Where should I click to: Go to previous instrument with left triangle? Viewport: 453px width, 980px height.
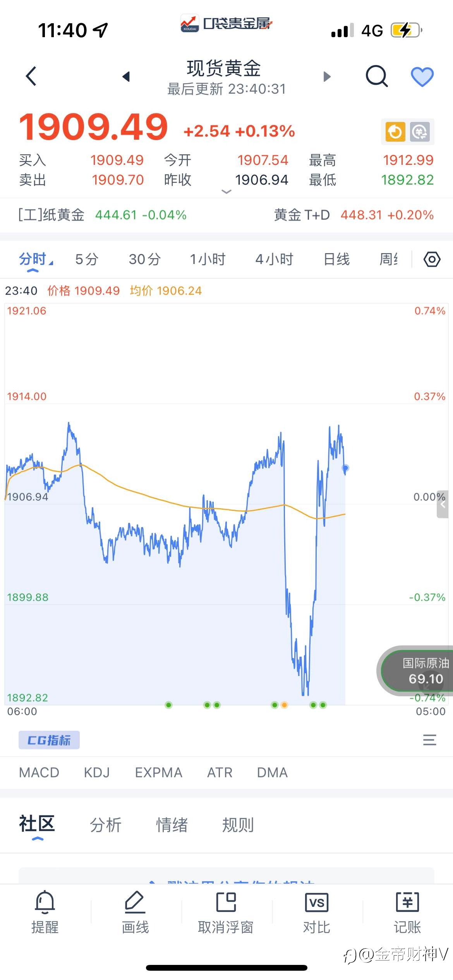click(x=126, y=76)
